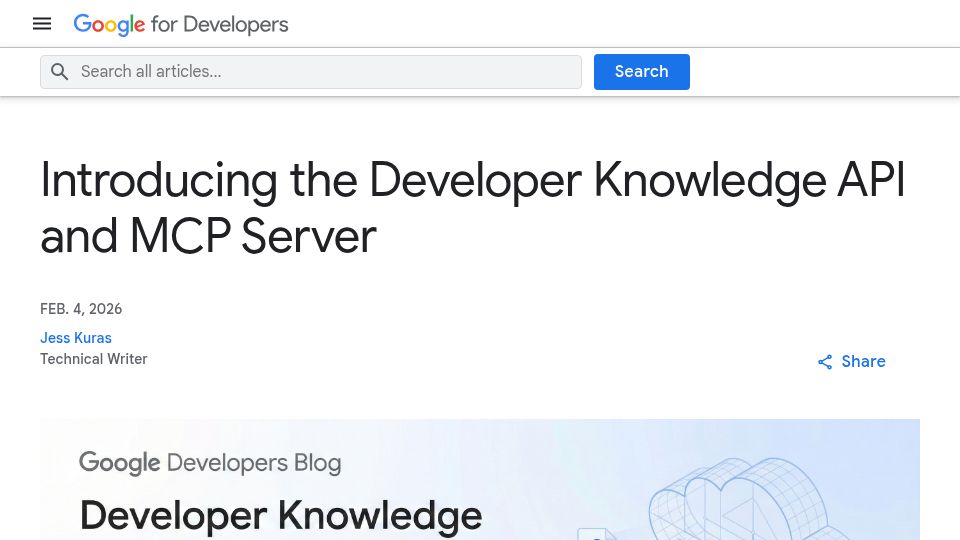Click the Google Developers Blog banner text
The image size is (960, 540).
210,463
